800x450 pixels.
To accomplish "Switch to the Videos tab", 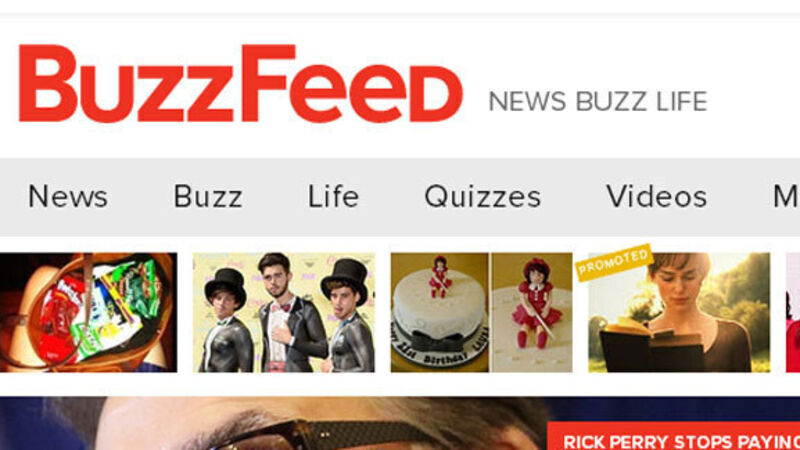I will 657,196.
